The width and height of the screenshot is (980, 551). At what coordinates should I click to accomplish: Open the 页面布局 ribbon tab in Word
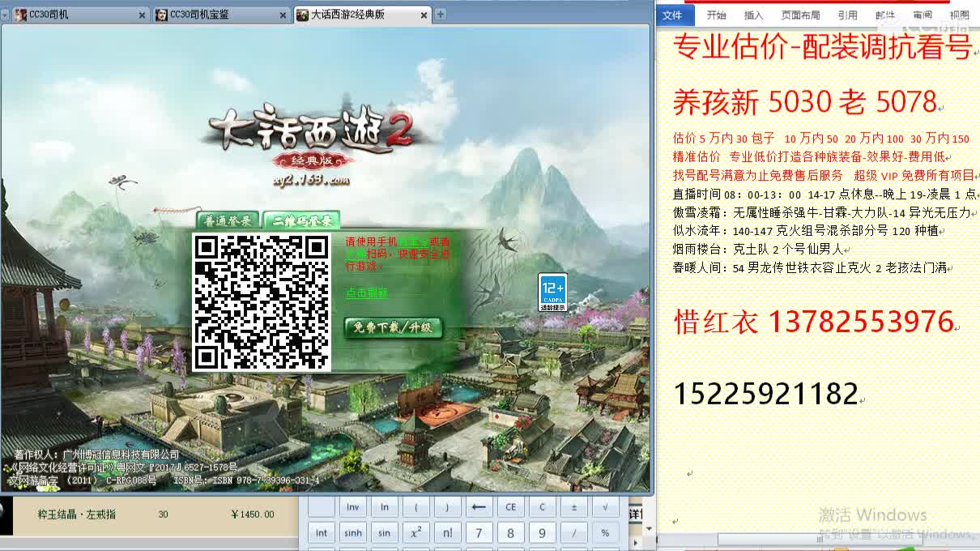tap(800, 15)
